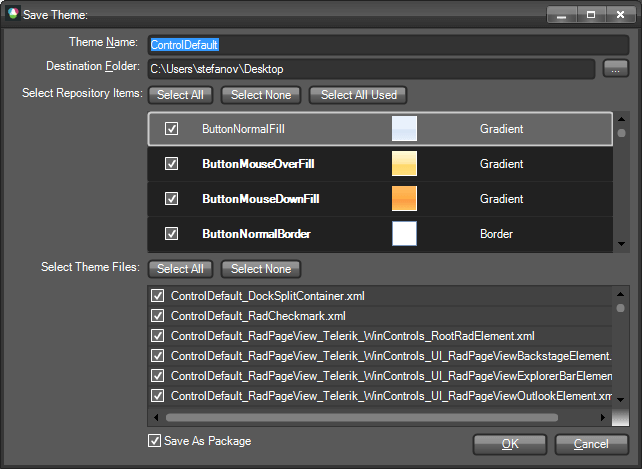Toggle ControlDefault_DockSplitContainer.xml checkbox
Viewport: 642px width, 469px height.
coord(158,296)
